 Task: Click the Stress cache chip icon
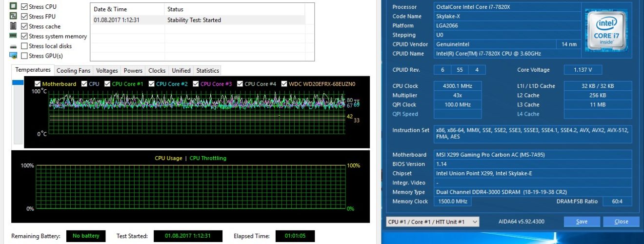13,26
